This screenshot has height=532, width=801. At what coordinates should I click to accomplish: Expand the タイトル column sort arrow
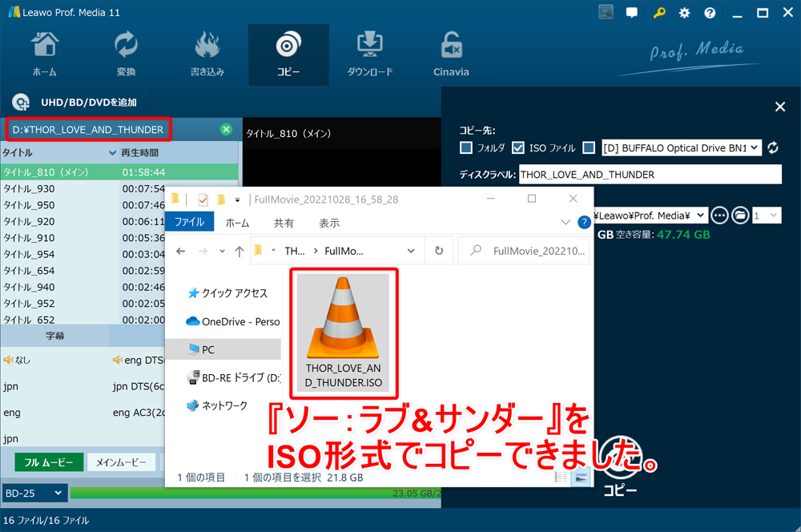pyautogui.click(x=112, y=153)
